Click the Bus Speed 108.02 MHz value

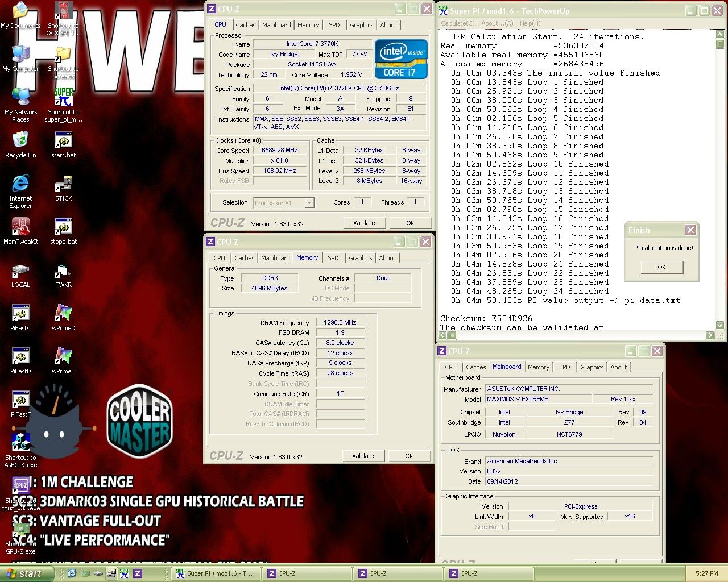pos(280,171)
